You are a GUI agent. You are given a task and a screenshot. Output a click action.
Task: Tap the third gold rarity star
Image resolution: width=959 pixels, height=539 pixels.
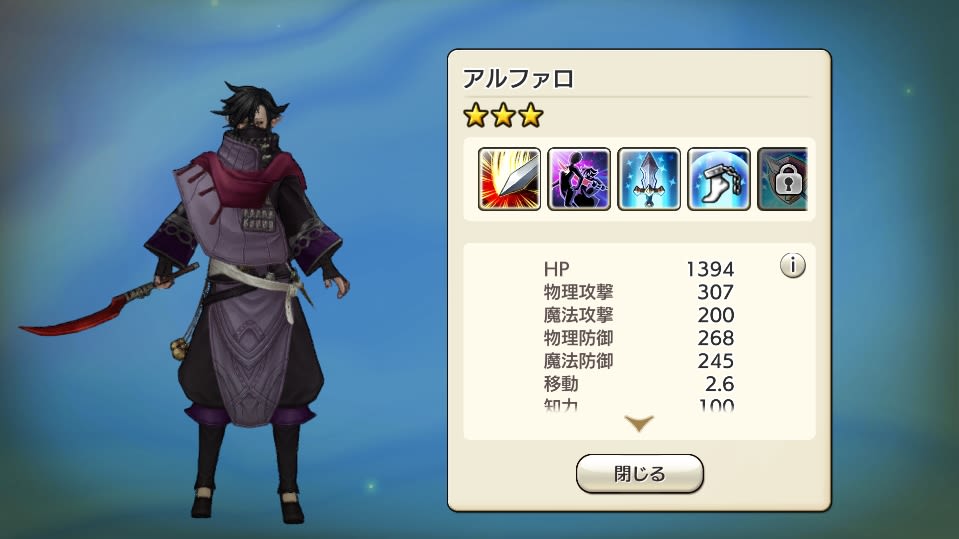(x=530, y=115)
